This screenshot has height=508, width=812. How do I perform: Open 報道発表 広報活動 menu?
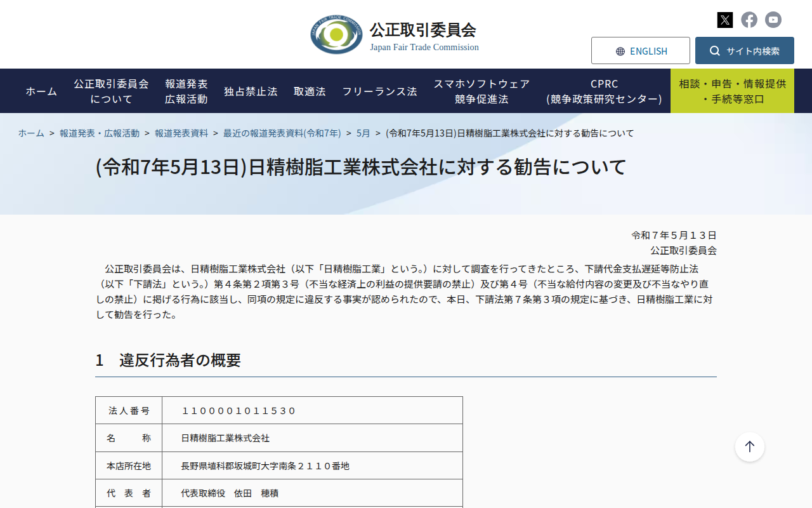[x=187, y=91]
